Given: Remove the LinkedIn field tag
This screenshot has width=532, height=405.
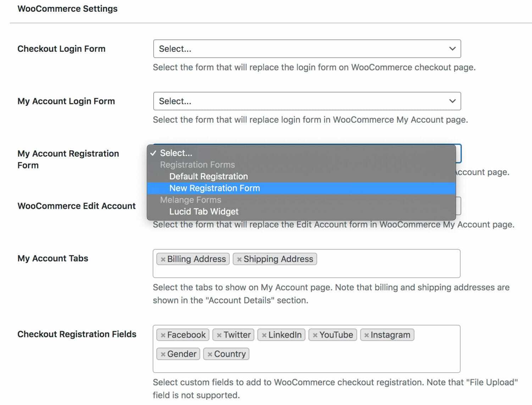Looking at the screenshot, I should [264, 335].
